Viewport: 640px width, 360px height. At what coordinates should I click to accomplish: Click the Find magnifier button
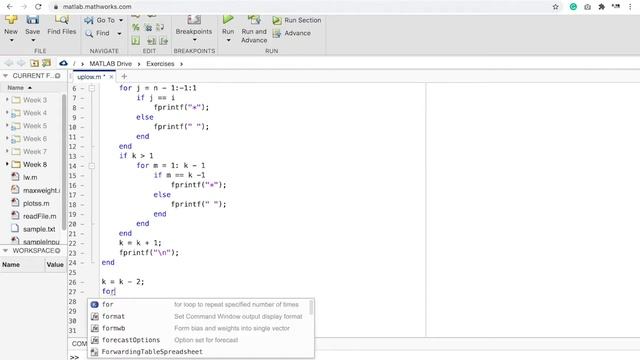pos(97,33)
